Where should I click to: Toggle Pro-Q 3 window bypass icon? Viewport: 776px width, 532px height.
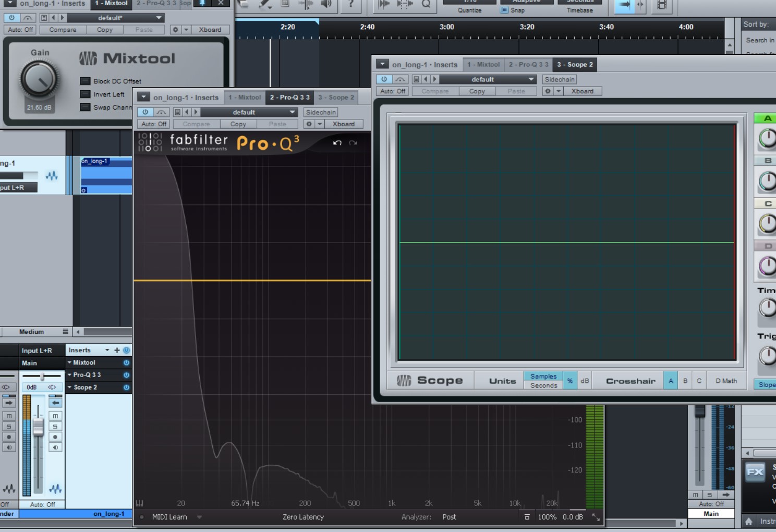(x=162, y=112)
